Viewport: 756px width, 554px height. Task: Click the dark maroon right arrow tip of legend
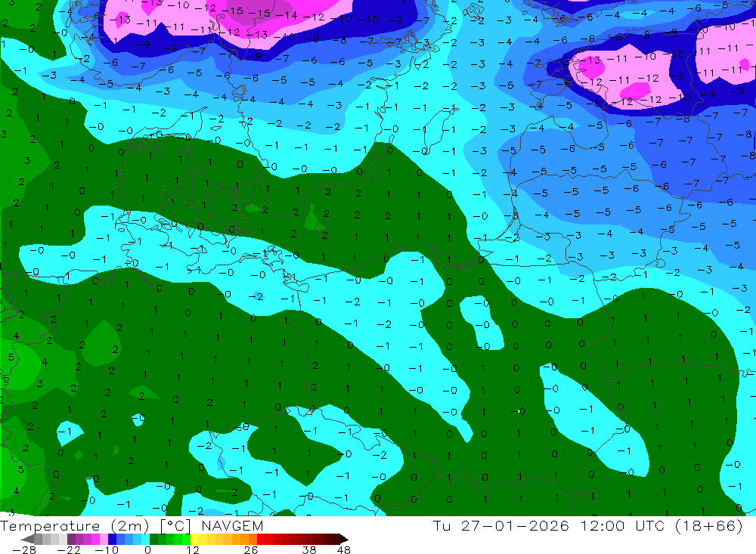pyautogui.click(x=344, y=539)
